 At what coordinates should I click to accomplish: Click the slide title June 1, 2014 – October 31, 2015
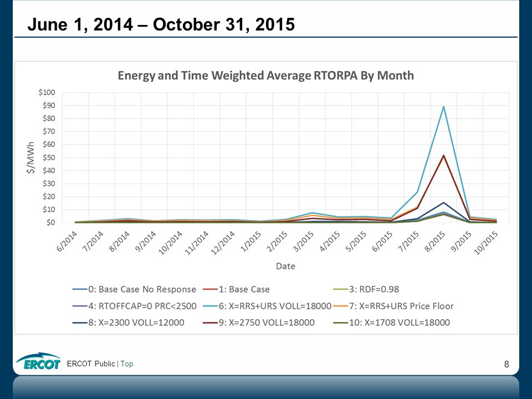pyautogui.click(x=161, y=24)
